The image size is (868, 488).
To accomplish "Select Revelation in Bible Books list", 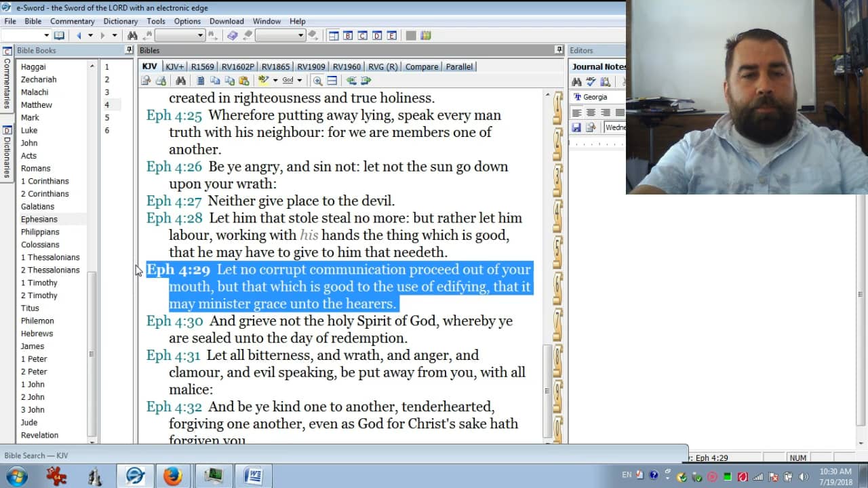I will [39, 435].
